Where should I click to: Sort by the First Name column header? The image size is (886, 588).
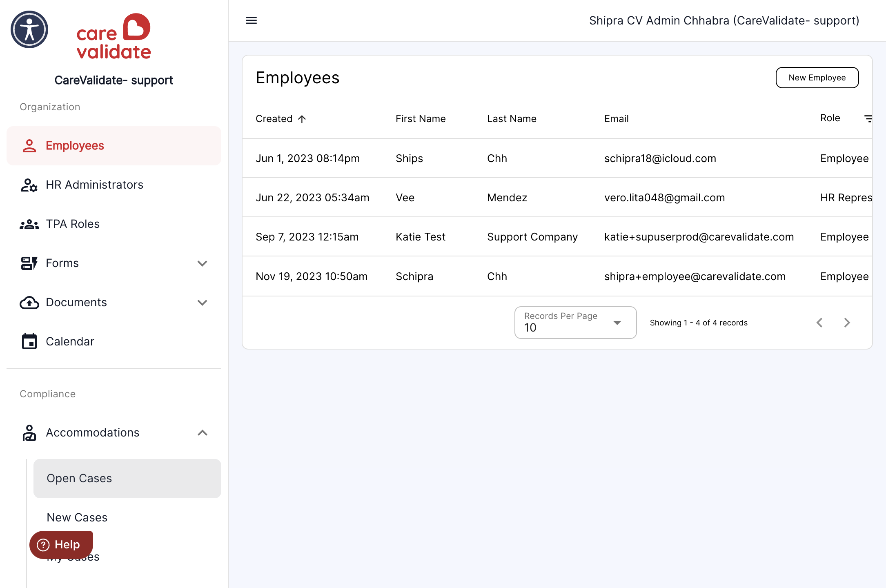coord(421,119)
